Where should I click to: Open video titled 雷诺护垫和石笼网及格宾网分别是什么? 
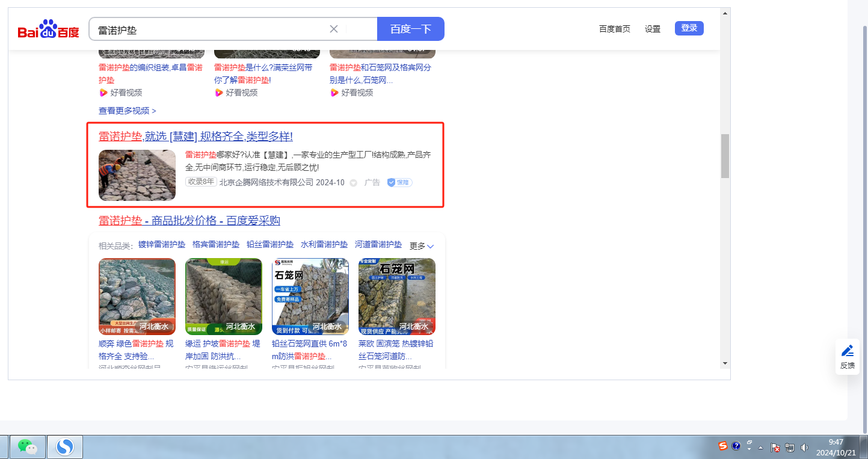coord(380,73)
